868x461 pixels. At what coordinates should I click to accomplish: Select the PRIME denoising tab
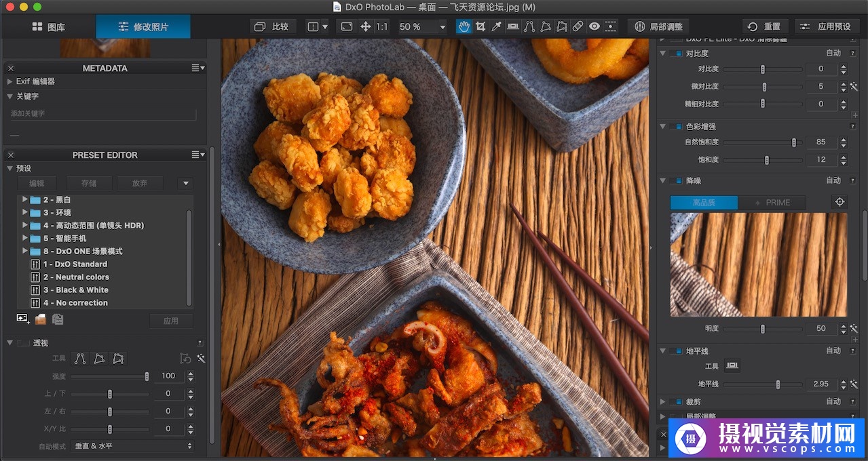[x=772, y=202]
